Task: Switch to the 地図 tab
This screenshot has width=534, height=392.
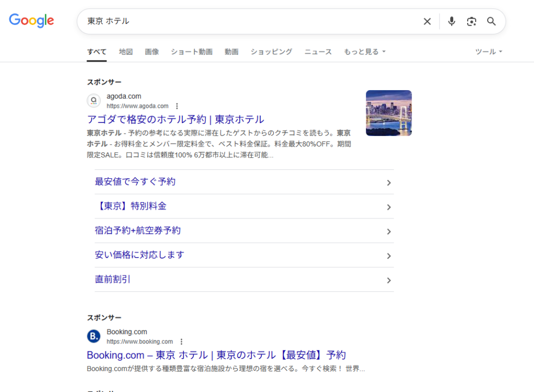Action: click(126, 52)
